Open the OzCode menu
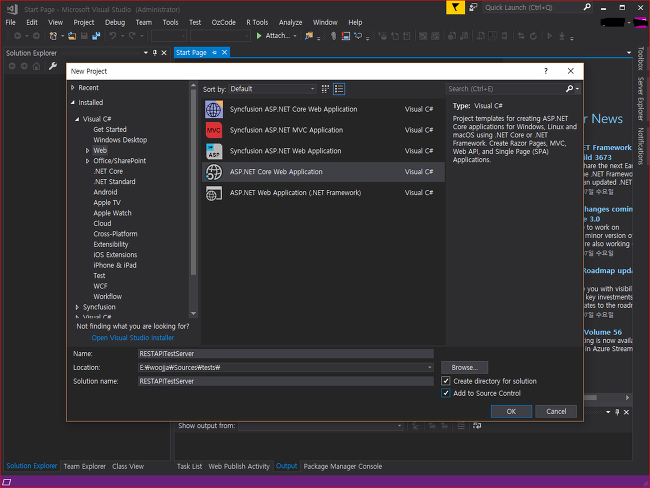This screenshot has height=488, width=650. coord(223,22)
